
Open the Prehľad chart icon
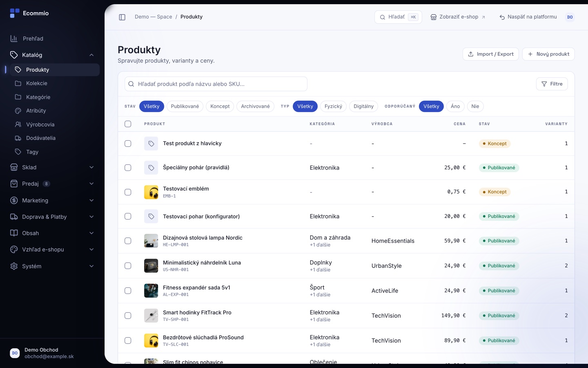point(14,38)
